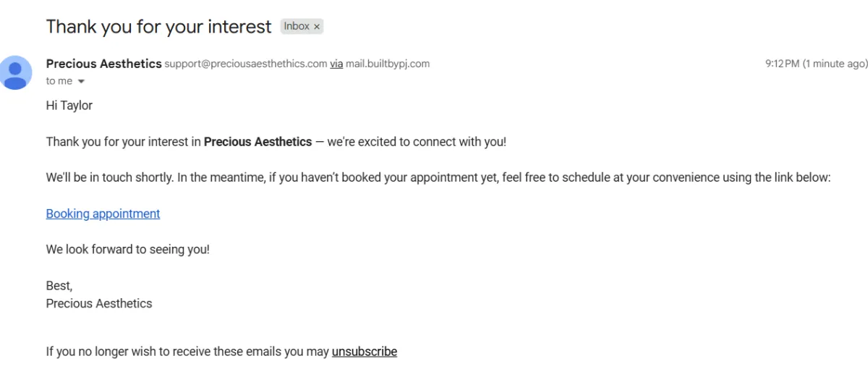Click the "If you no longer wish" footer text
The height and width of the screenshot is (390, 868).
pos(187,352)
